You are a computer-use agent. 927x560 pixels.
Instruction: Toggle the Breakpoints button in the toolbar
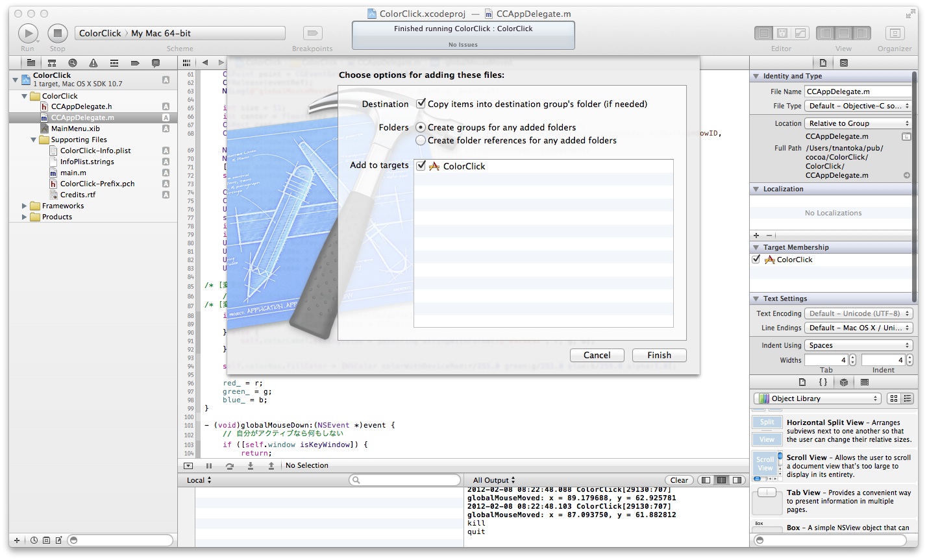pos(313,33)
